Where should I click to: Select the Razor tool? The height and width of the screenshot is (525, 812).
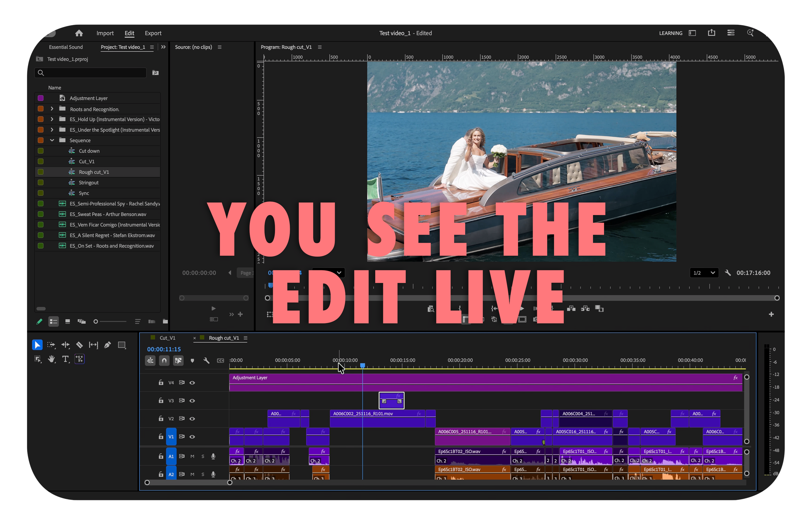tap(79, 345)
